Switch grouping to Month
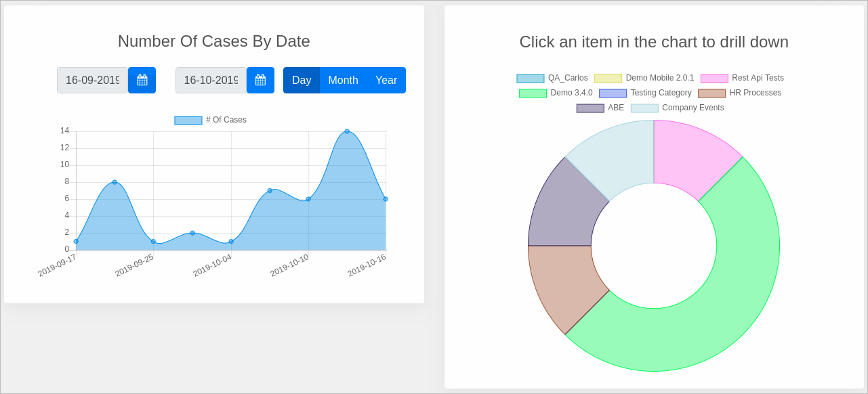Screen dimensions: 868x394 [x=343, y=80]
